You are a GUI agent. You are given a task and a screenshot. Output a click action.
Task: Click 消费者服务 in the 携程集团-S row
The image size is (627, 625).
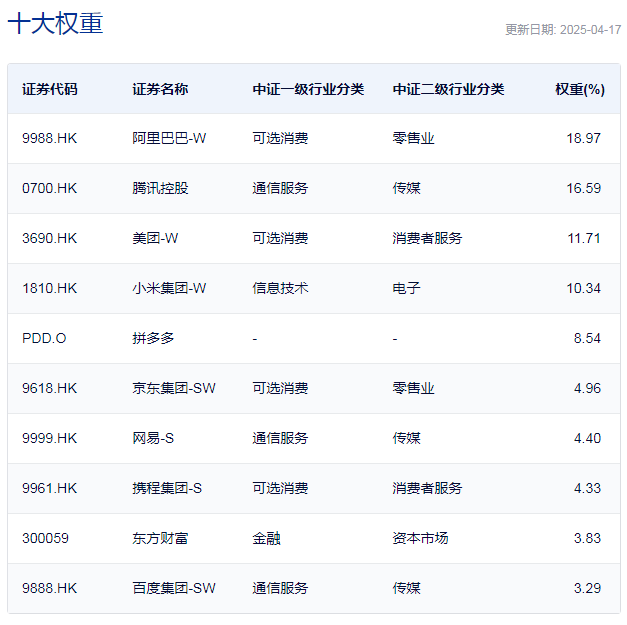(427, 488)
